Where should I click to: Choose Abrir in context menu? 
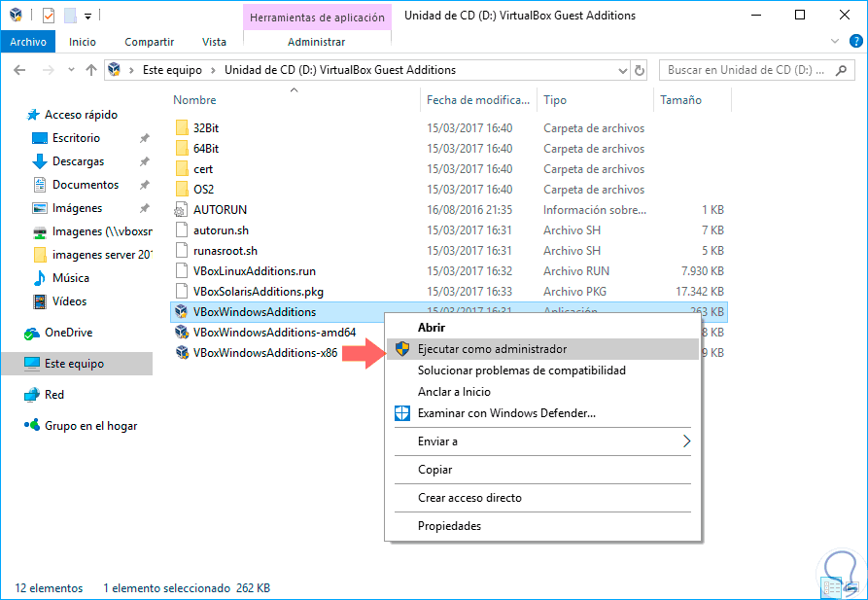(x=542, y=328)
